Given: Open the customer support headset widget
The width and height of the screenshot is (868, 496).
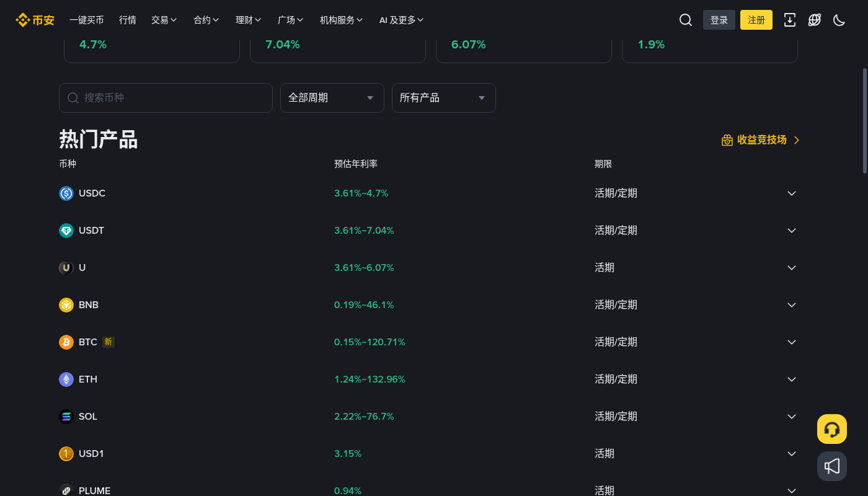Looking at the screenshot, I should coord(832,429).
